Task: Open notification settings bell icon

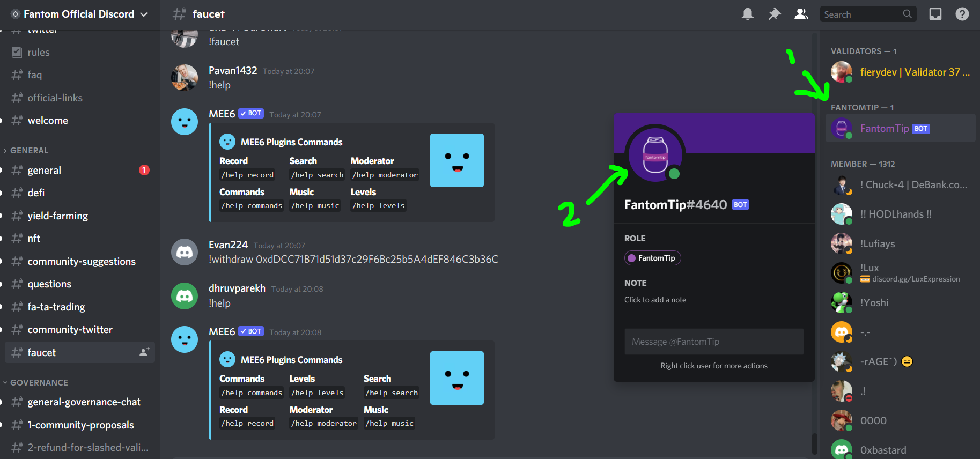Action: [747, 14]
